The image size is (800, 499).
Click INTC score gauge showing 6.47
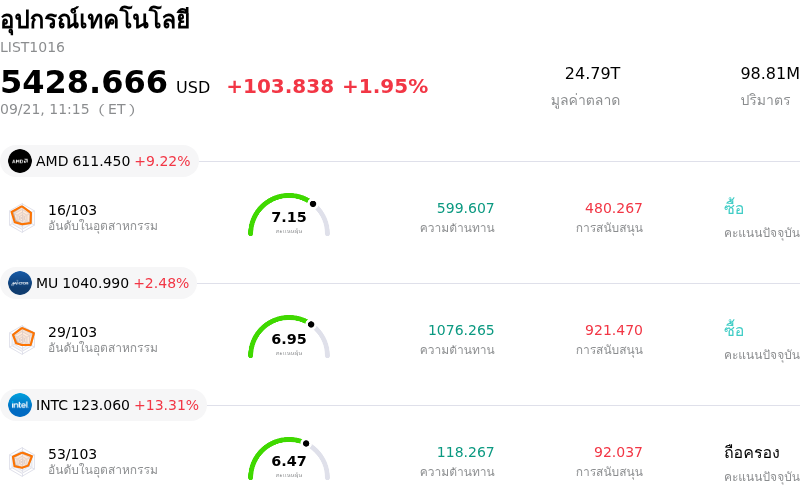point(289,459)
